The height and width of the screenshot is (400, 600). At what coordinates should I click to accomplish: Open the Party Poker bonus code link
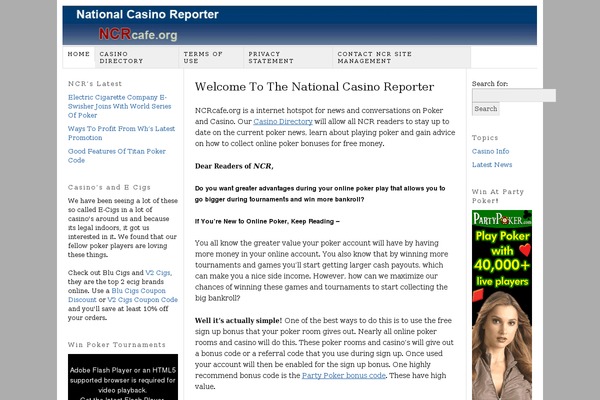click(344, 376)
